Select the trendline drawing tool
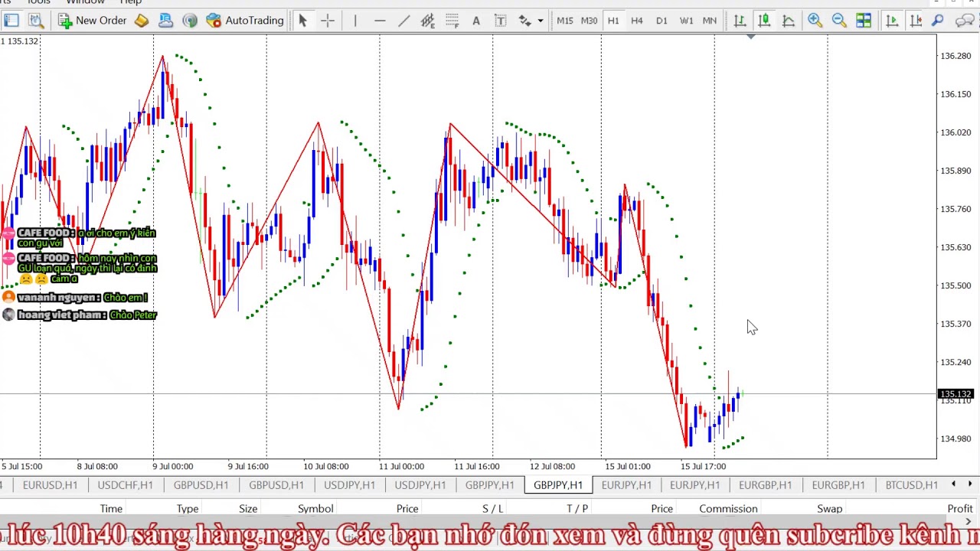 tap(403, 21)
